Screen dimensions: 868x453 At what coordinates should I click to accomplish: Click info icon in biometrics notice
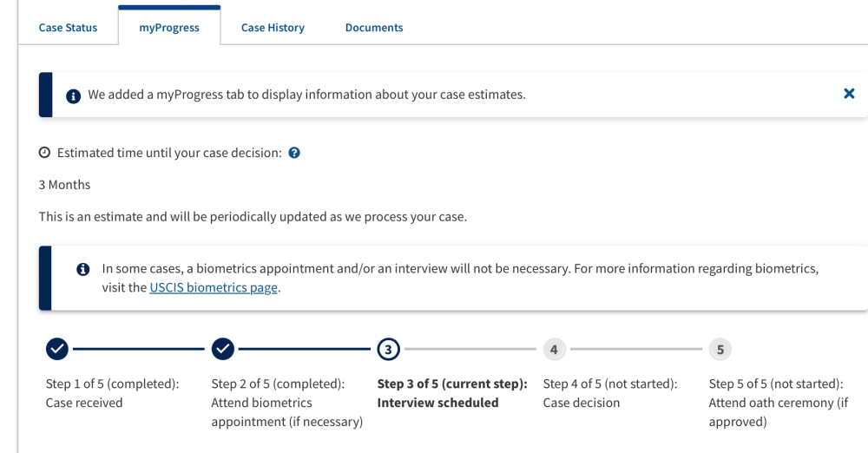coord(83,269)
